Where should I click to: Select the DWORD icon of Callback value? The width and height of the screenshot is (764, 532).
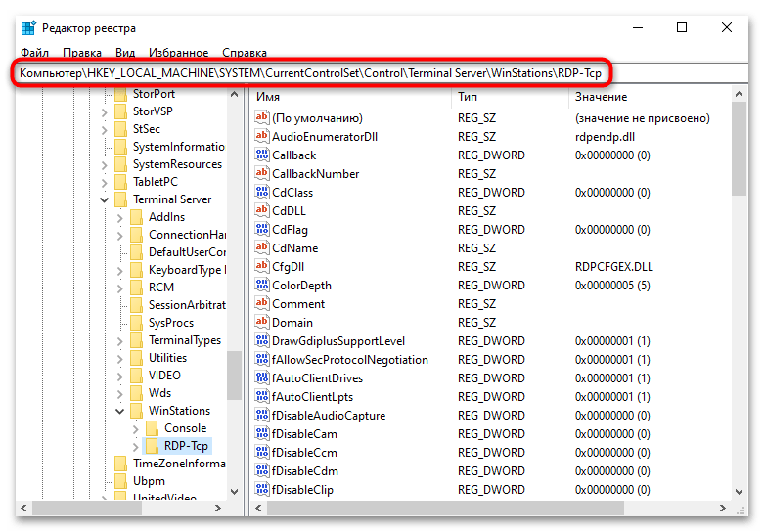click(x=261, y=155)
